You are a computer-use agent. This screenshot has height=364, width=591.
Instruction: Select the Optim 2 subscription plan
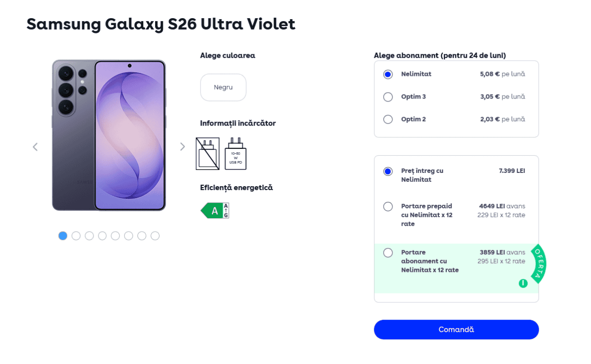[388, 119]
